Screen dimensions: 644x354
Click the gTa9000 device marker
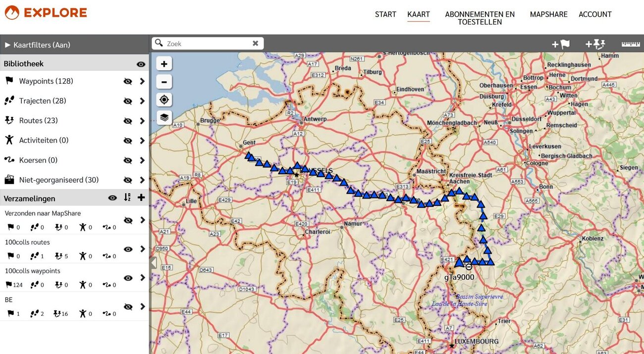(459, 262)
